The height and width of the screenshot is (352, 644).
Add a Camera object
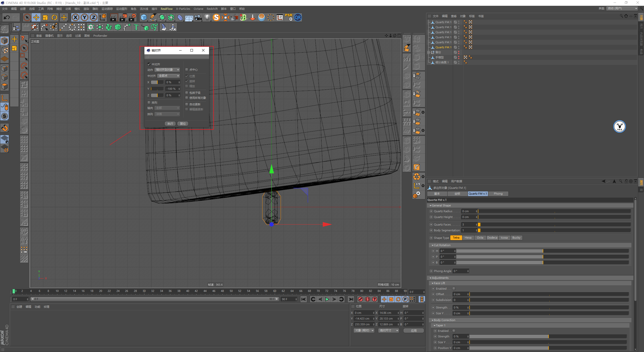coord(198,18)
